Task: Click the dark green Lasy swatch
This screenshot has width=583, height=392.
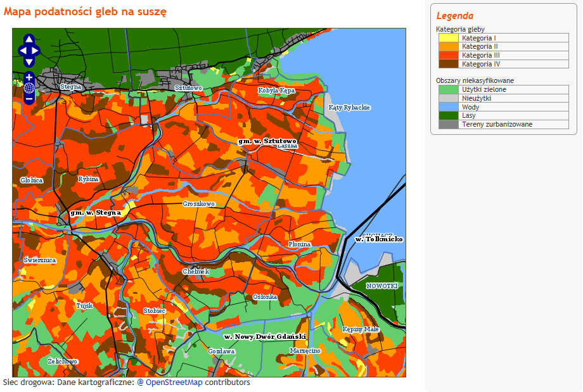Action: pyautogui.click(x=448, y=116)
